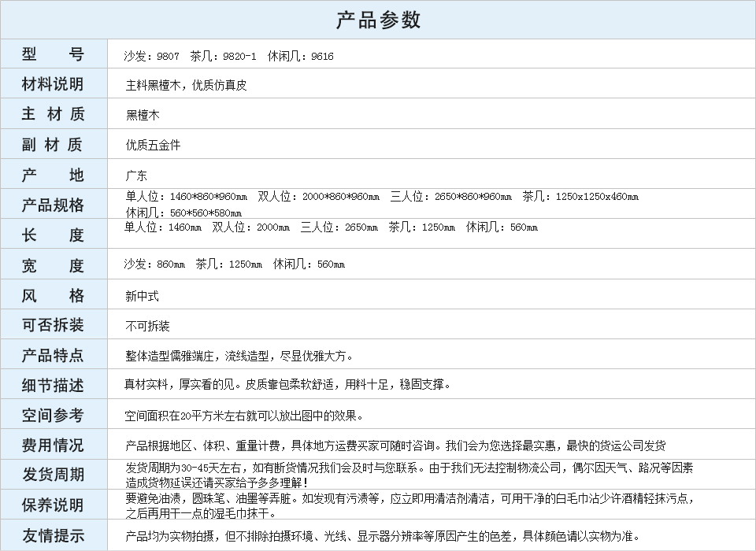Select the 可否拆装 label cell
This screenshot has width=756, height=551.
[53, 325]
